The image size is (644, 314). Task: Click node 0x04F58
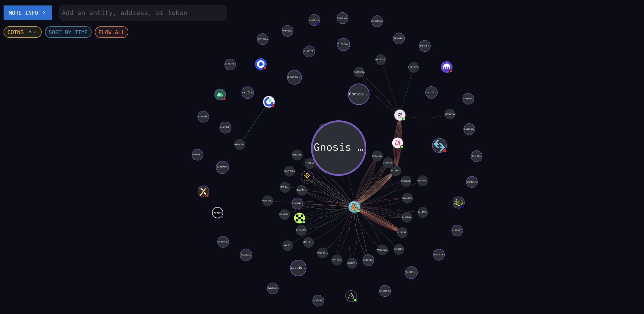coord(342,18)
